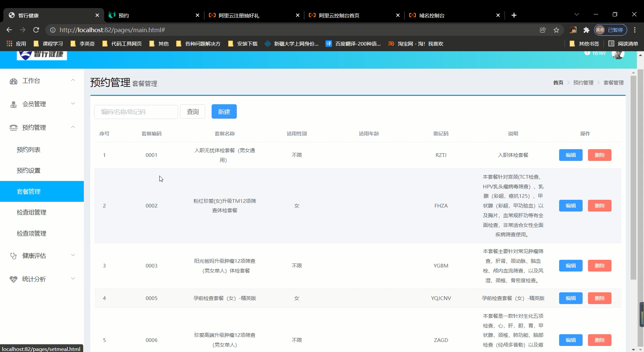Screen dimensions: 644x352
Task: Open the 其他书签 folder
Action: pos(584,44)
